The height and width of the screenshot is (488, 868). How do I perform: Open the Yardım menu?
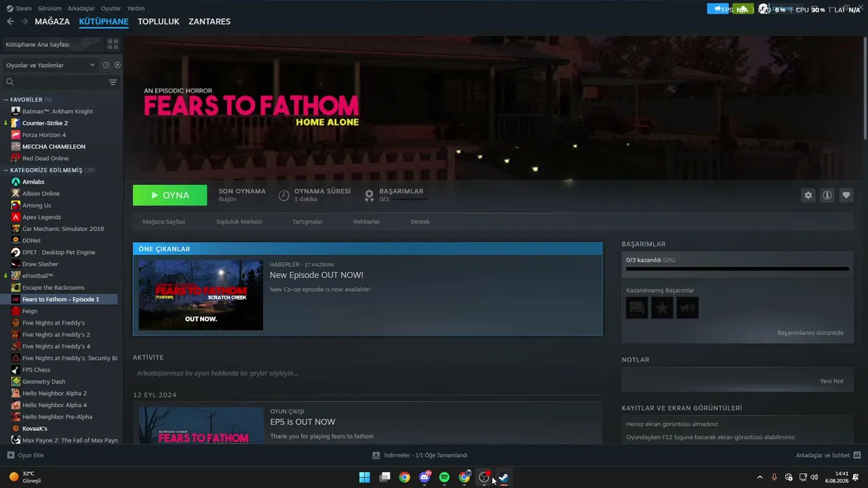[136, 9]
